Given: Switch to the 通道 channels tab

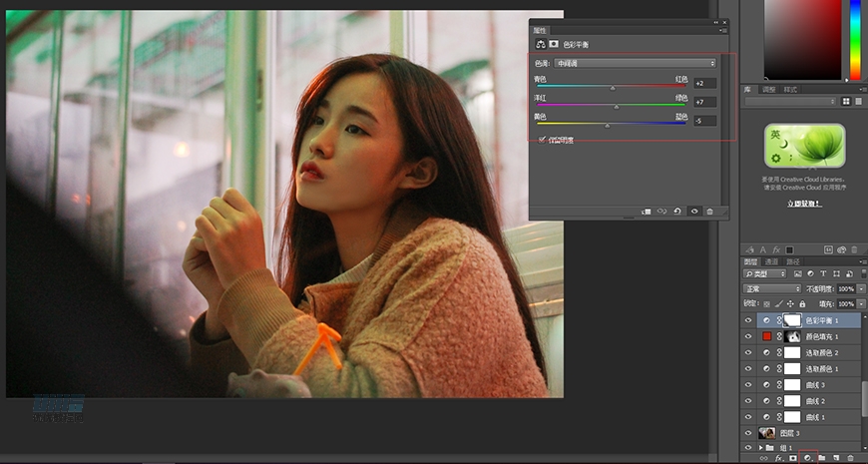Looking at the screenshot, I should (x=771, y=261).
